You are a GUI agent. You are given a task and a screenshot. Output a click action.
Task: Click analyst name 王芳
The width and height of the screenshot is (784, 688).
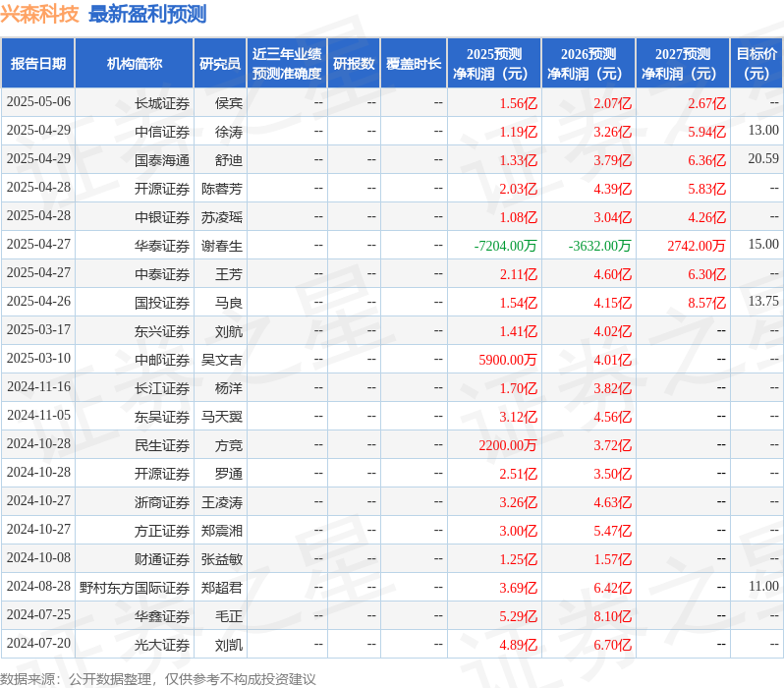click(229, 274)
